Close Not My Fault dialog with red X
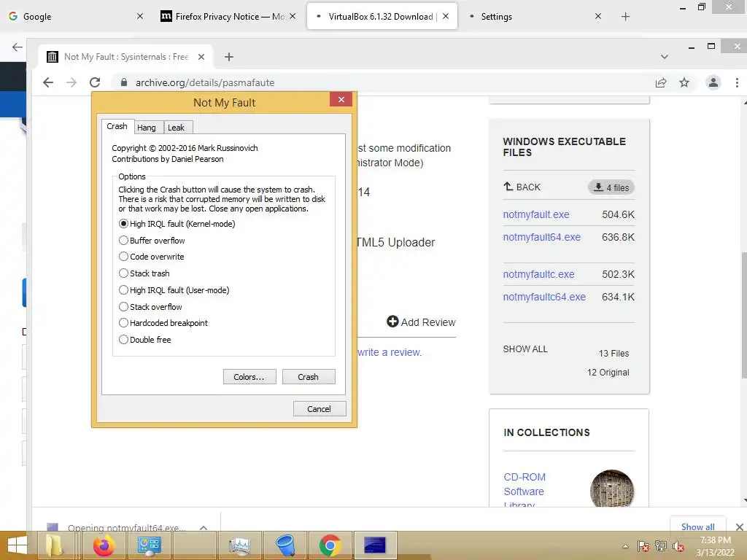 click(341, 99)
